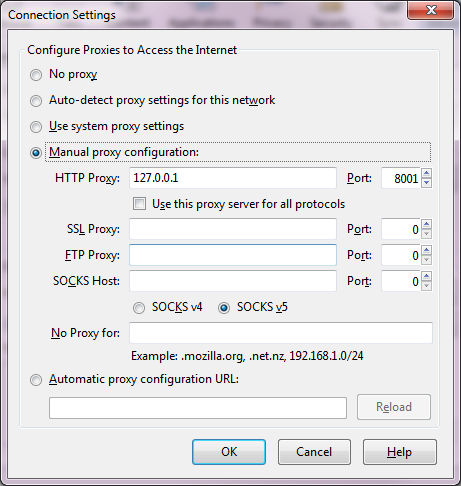461x486 pixels.
Task: Click the SOCKS Host address field
Action: 233,281
